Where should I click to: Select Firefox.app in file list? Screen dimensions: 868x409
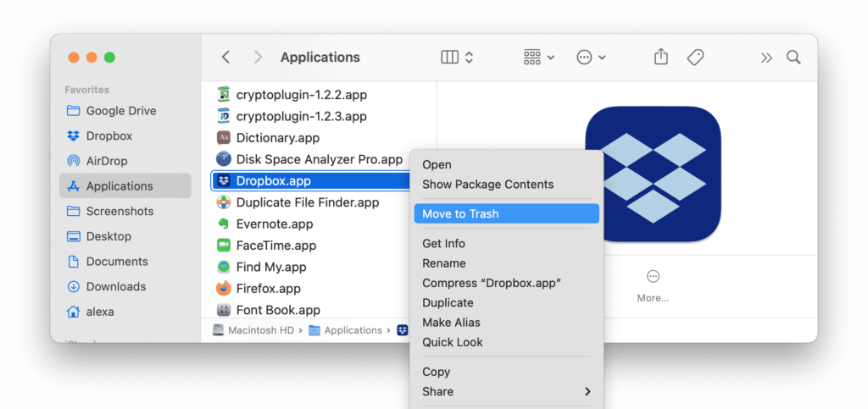268,289
